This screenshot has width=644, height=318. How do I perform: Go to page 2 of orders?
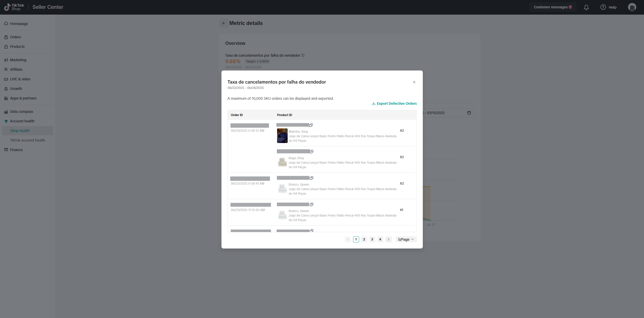click(x=364, y=239)
